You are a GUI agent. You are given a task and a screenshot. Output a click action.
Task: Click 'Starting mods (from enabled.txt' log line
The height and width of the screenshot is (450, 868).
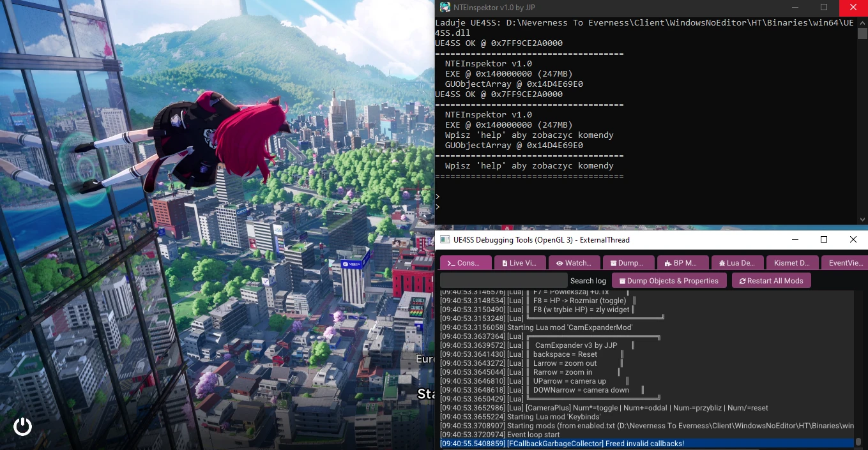(x=646, y=426)
